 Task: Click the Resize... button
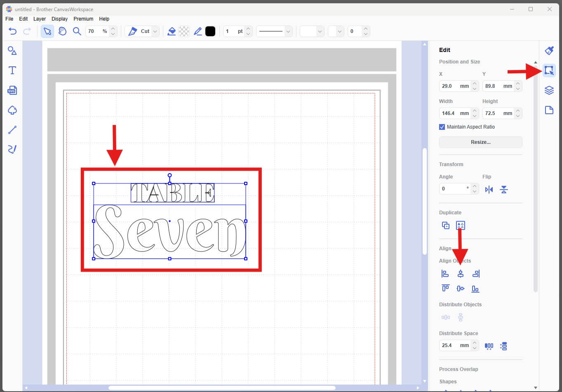coord(481,142)
